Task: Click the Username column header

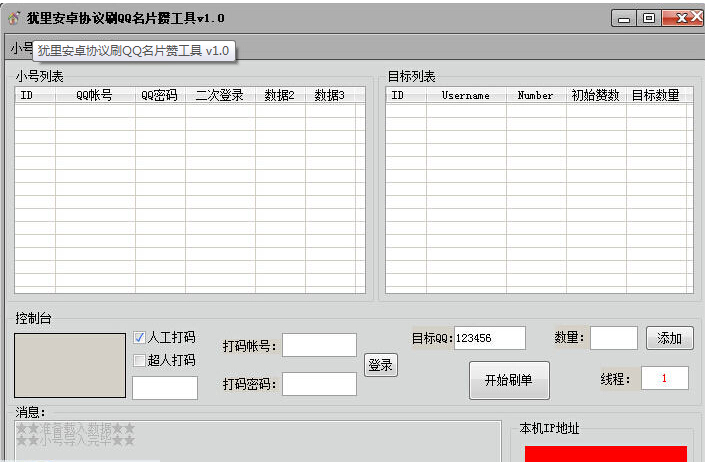Action: pos(466,95)
